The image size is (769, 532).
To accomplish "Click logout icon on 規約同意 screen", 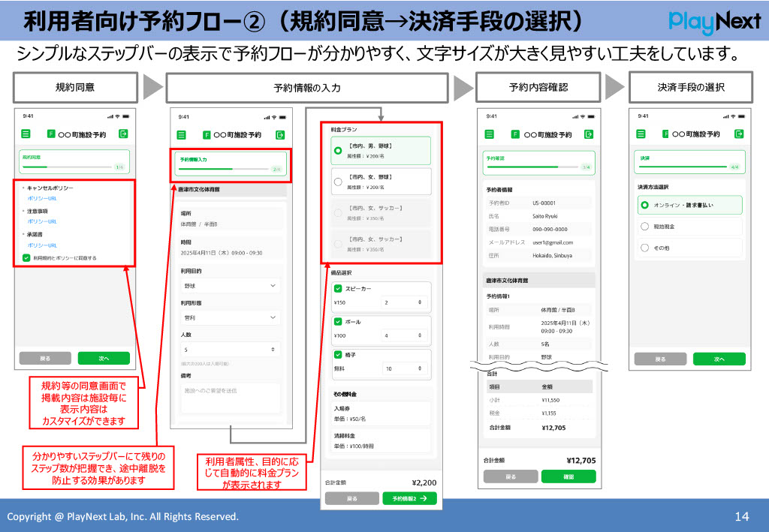I will click(x=123, y=134).
